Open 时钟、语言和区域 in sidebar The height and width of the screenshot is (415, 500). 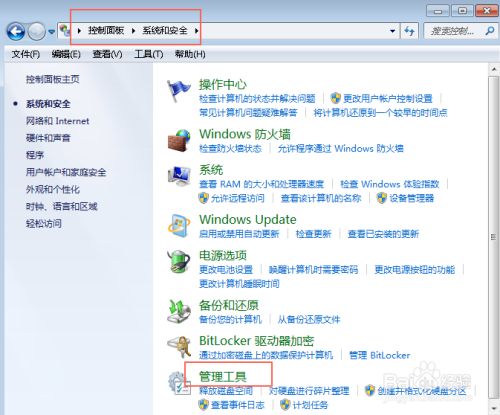coord(62,207)
